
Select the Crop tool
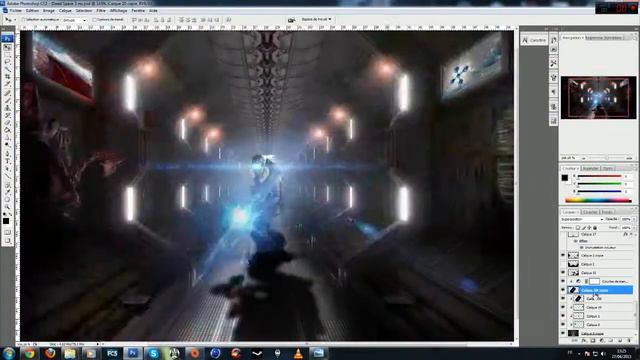[x=8, y=76]
